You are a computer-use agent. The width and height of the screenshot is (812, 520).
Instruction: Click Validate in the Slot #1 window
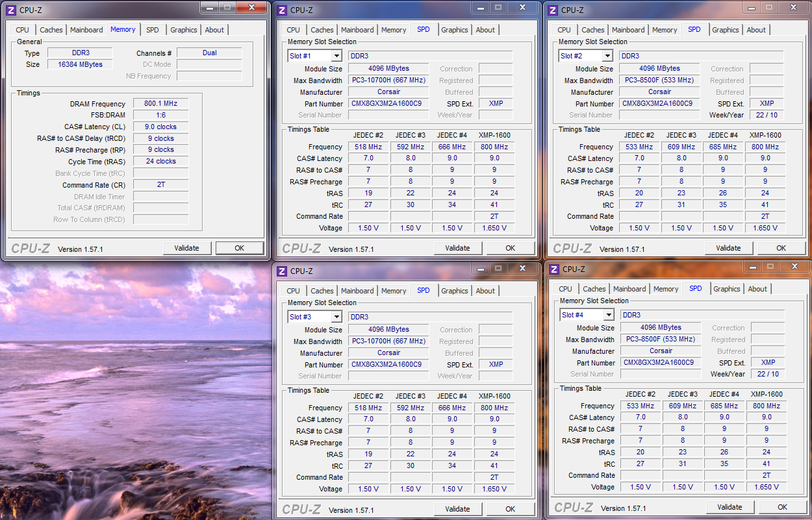click(458, 248)
